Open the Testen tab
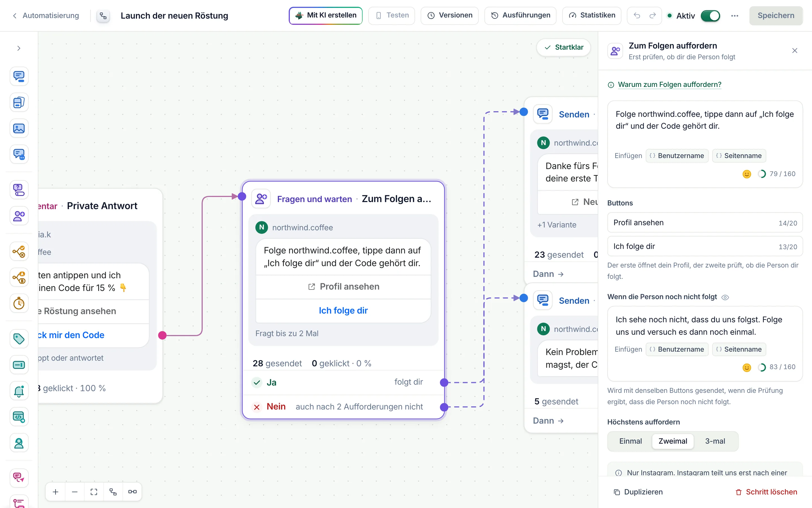 (x=392, y=16)
